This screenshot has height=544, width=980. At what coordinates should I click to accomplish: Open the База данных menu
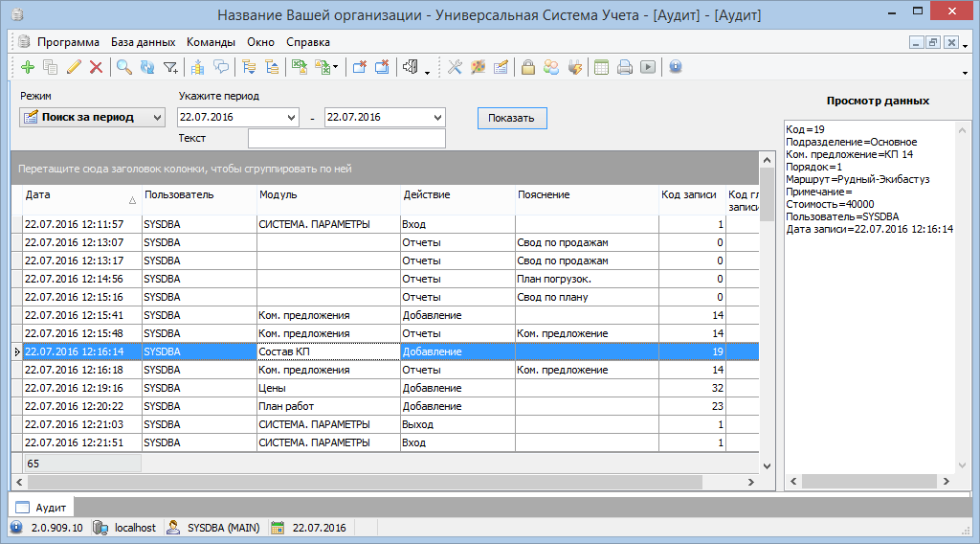143,42
